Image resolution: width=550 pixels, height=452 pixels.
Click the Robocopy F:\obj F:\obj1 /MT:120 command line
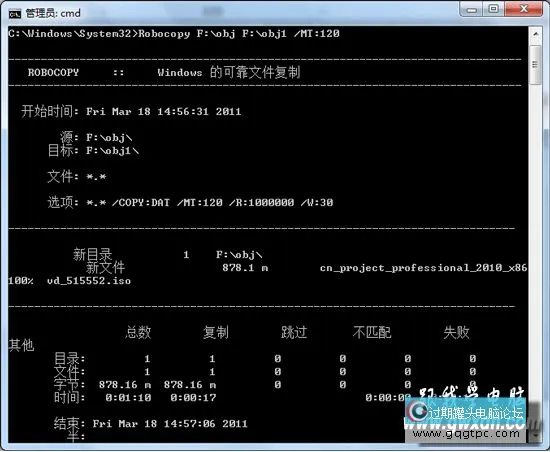tap(239, 34)
